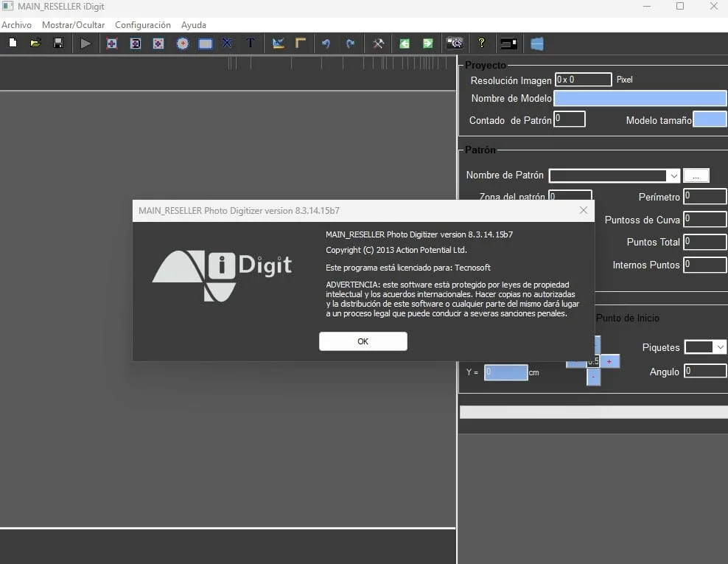
Task: Click the Puntos Total field
Action: point(704,242)
